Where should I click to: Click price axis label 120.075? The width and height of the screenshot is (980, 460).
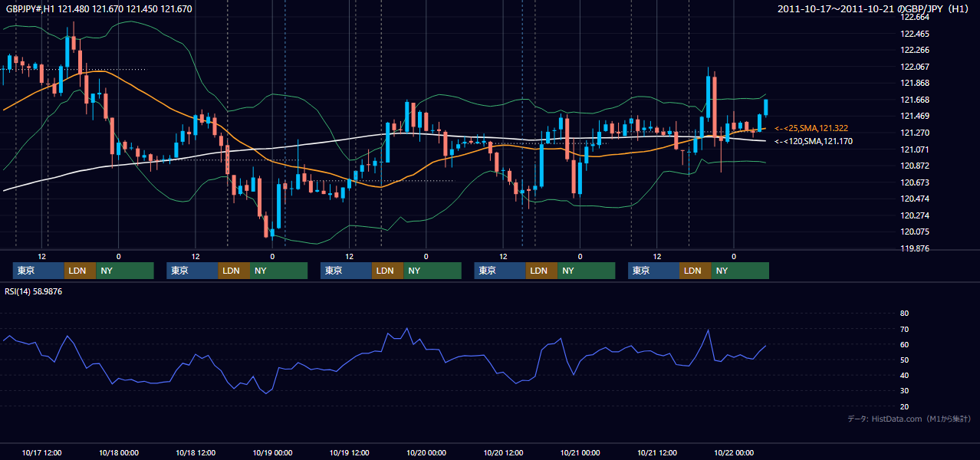point(916,232)
